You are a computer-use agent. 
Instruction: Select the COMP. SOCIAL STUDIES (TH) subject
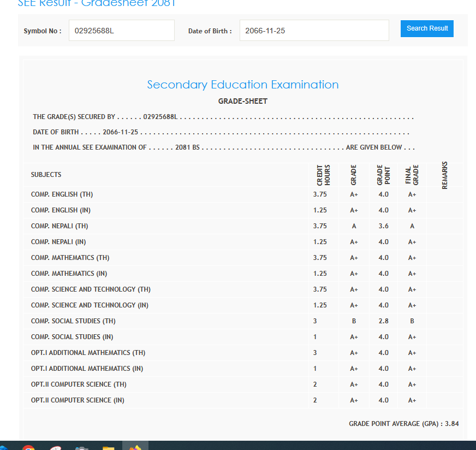click(73, 321)
